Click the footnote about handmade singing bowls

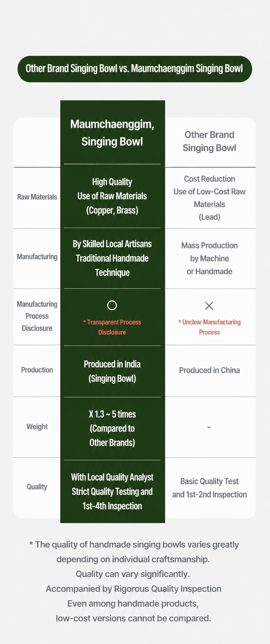pyautogui.click(x=134, y=581)
